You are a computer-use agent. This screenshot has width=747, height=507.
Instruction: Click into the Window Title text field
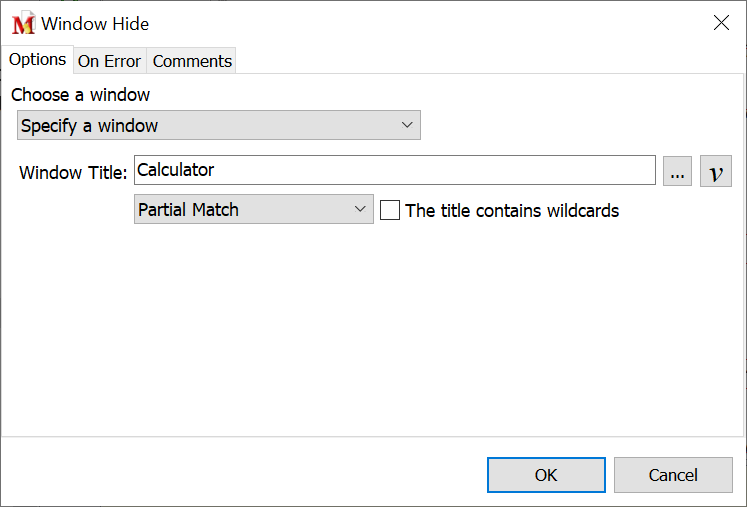pyautogui.click(x=394, y=170)
